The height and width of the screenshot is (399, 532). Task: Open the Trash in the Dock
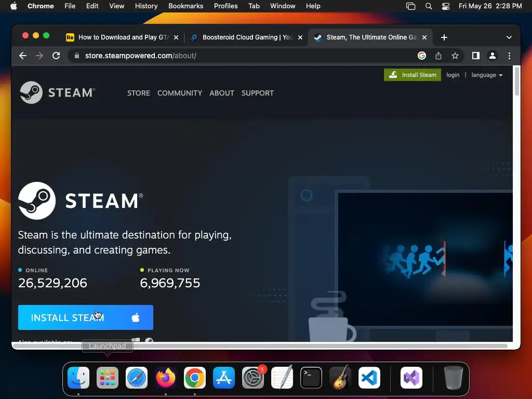click(453, 378)
